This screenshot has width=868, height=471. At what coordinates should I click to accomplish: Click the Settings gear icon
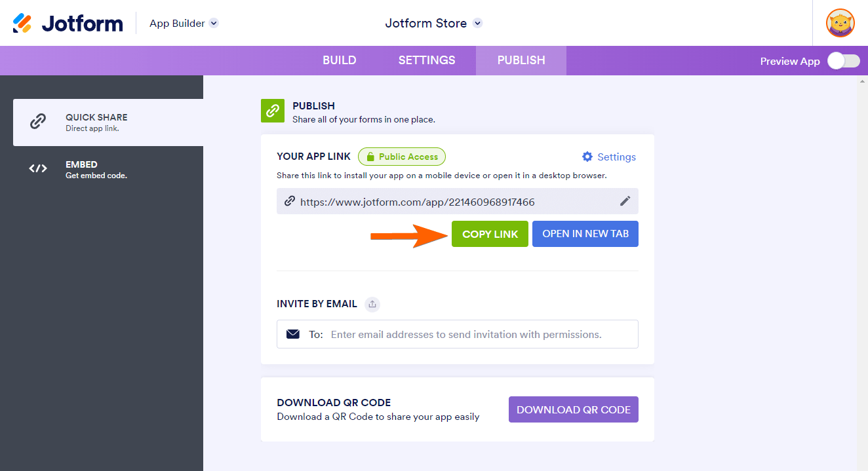(x=587, y=157)
